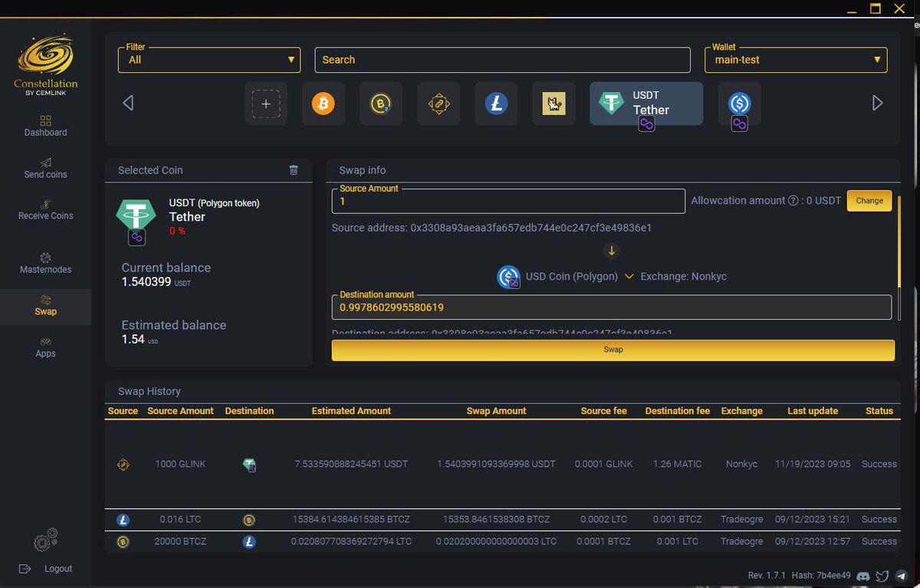Click the swap direction down arrow
This screenshot has width=920, height=588.
click(x=612, y=251)
